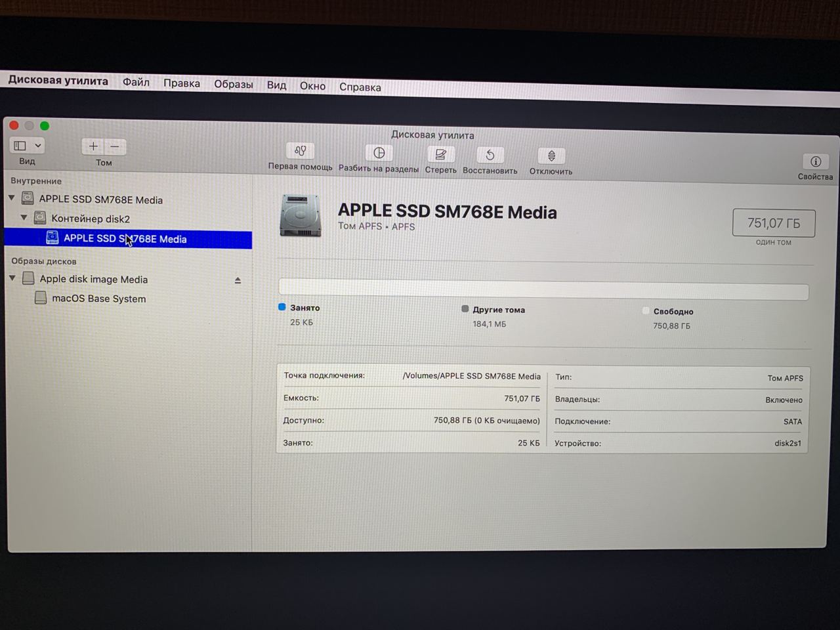The width and height of the screenshot is (840, 630).
Task: Open the view options dropdown arrow
Action: click(38, 146)
